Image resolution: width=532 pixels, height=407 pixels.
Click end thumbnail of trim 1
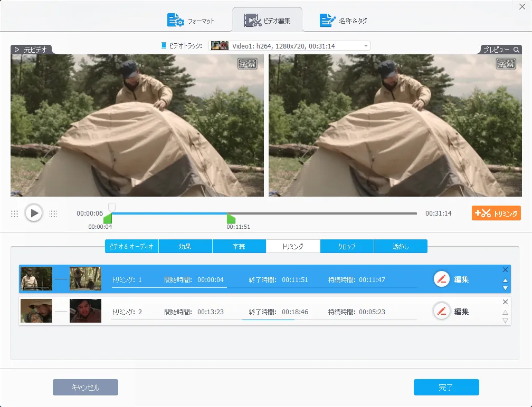[x=85, y=278]
